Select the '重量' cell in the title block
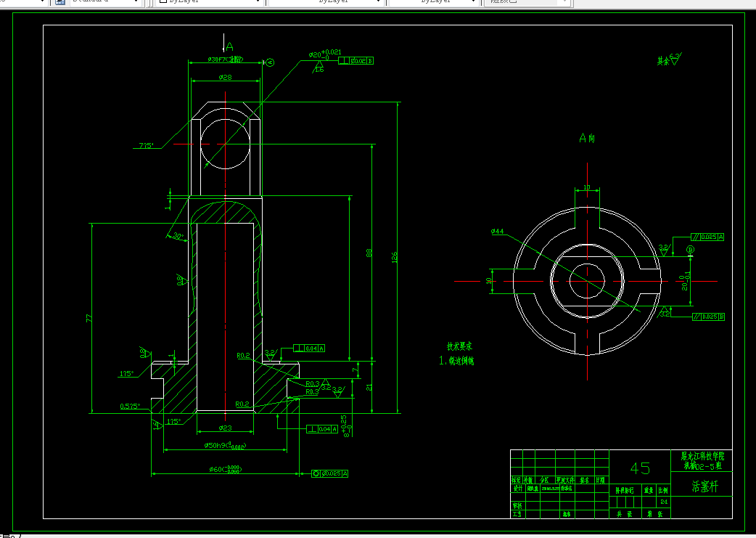Screen dimensions: 756x538 pyautogui.click(x=649, y=490)
